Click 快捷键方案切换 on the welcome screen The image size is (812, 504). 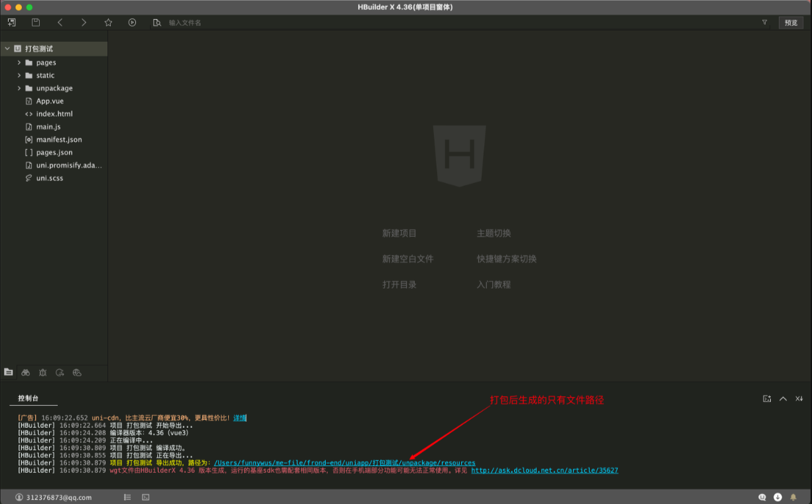pyautogui.click(x=507, y=259)
